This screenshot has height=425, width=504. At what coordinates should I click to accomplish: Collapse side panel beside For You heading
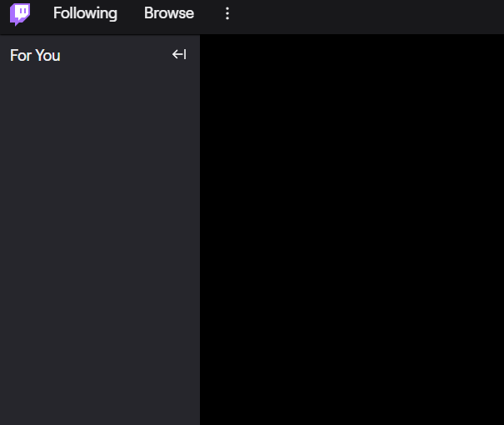[179, 54]
